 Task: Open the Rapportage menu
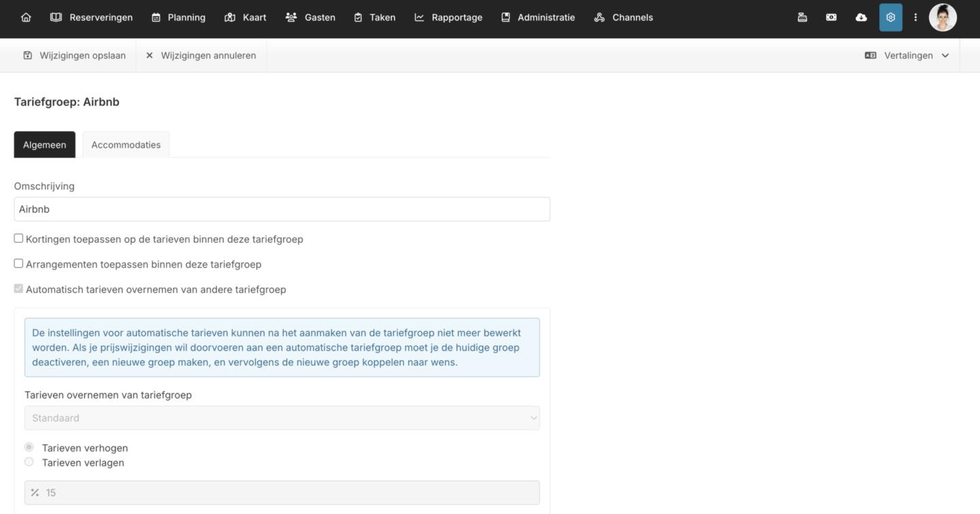point(449,18)
